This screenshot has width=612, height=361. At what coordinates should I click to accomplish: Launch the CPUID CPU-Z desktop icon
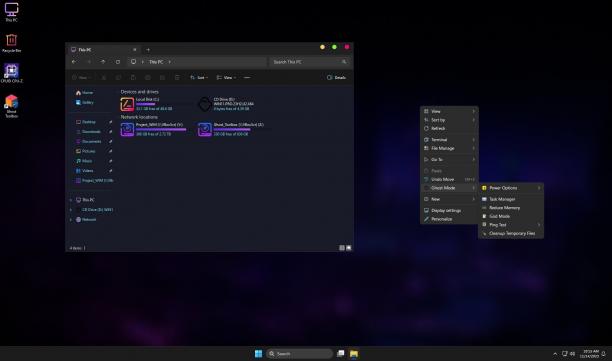pyautogui.click(x=11, y=73)
